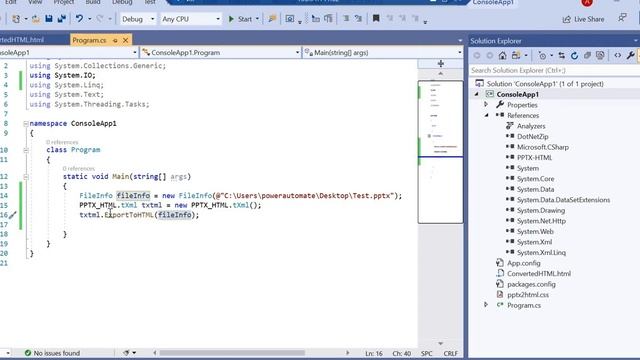
Task: Click the Undo arrow icon
Action: click(x=79, y=19)
